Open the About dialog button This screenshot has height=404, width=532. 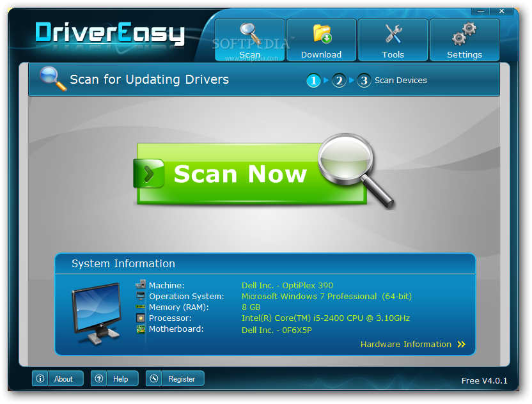[58, 378]
